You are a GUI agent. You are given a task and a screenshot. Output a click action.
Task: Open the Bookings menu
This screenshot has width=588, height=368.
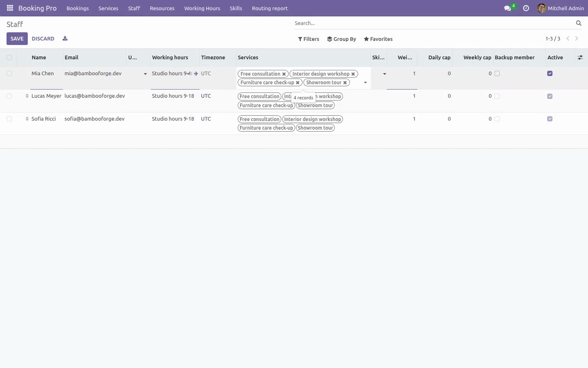(78, 8)
